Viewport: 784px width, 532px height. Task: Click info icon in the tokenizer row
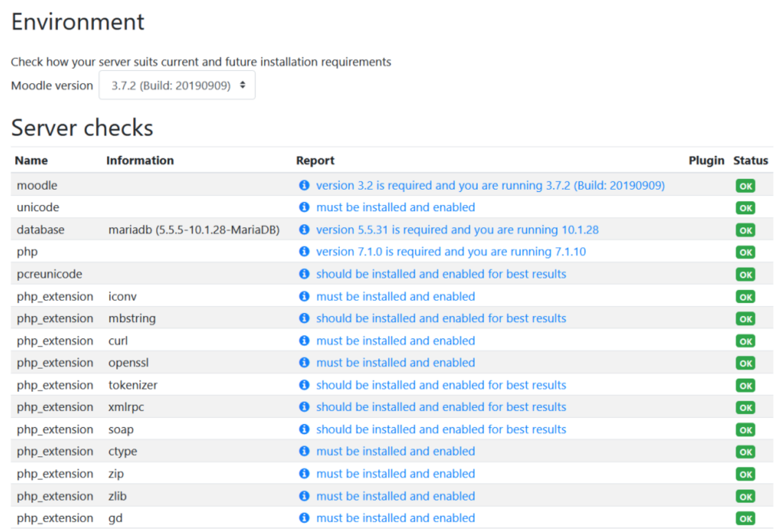tap(304, 385)
